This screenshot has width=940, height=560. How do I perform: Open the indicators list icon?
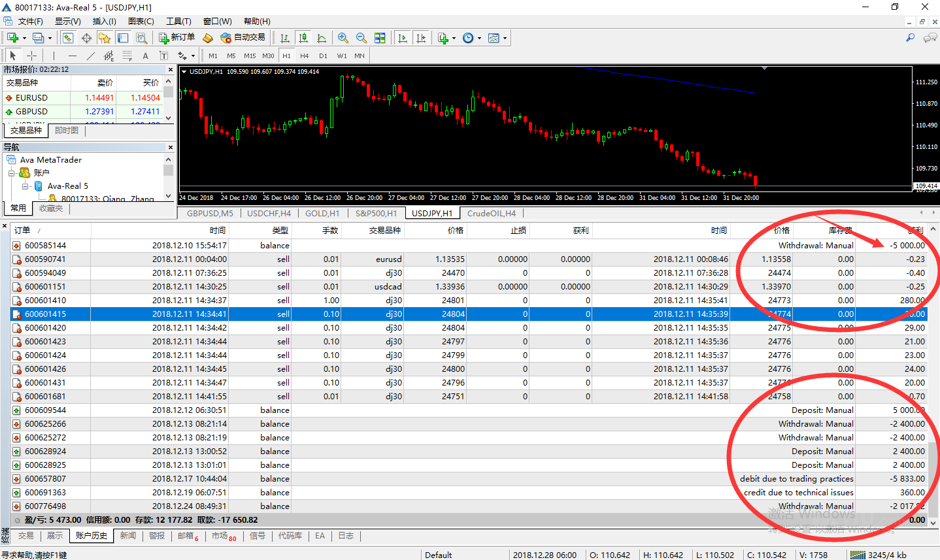click(443, 38)
